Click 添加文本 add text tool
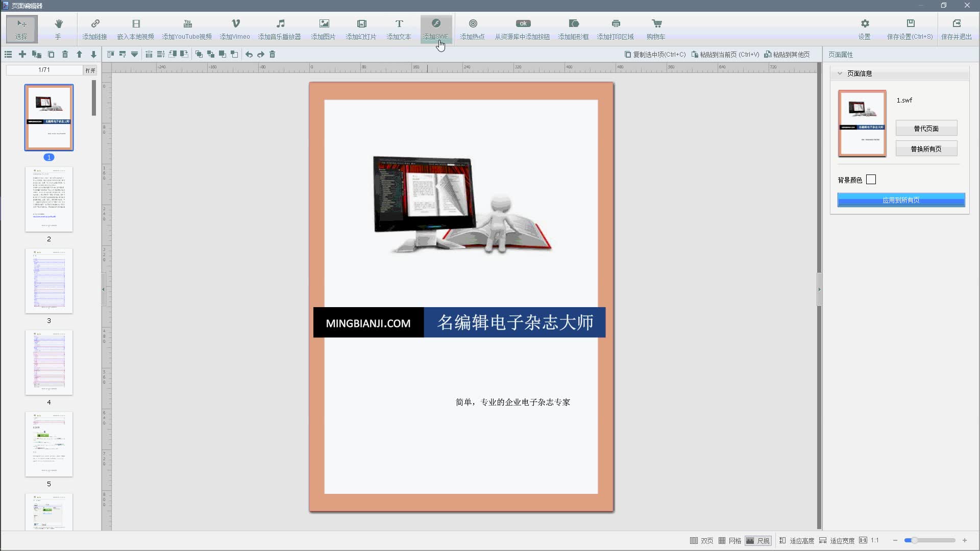The image size is (980, 551). 399,29
